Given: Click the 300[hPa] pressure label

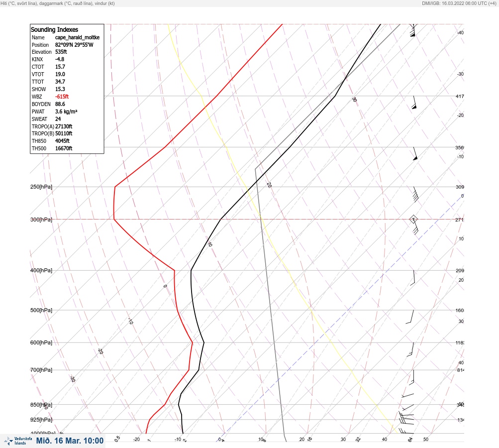Looking at the screenshot, I should point(41,220).
